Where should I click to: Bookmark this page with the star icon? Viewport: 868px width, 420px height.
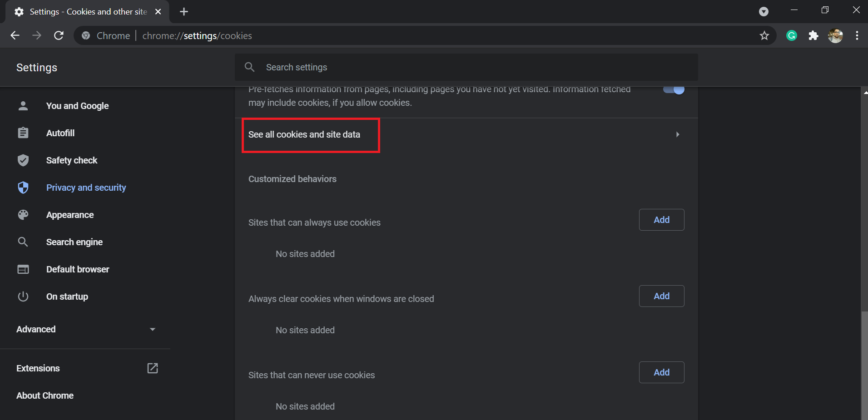[x=764, y=35]
